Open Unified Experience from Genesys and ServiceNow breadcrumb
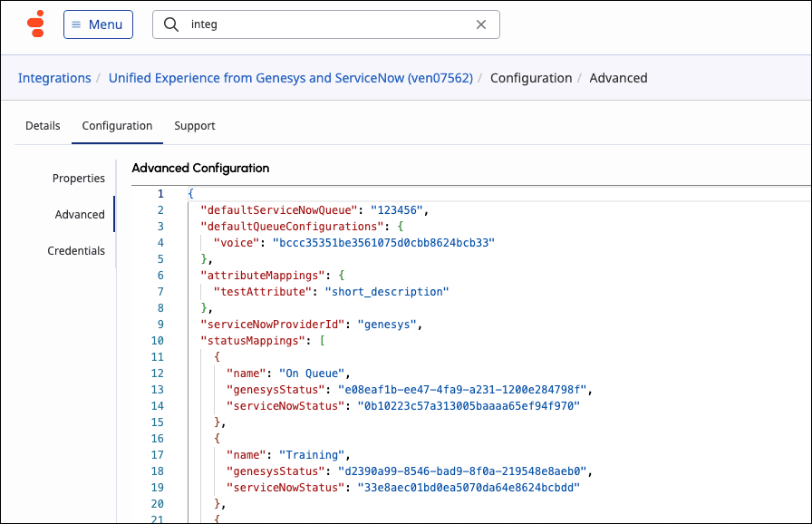Image resolution: width=812 pixels, height=524 pixels. pos(291,78)
